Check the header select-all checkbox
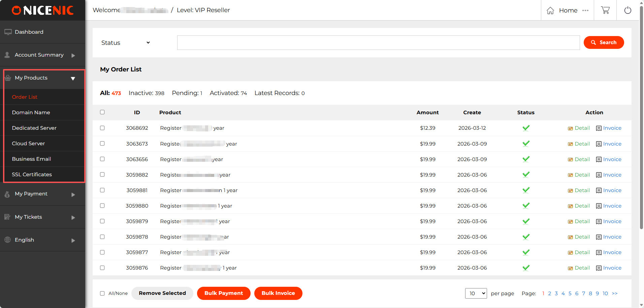 click(102, 112)
